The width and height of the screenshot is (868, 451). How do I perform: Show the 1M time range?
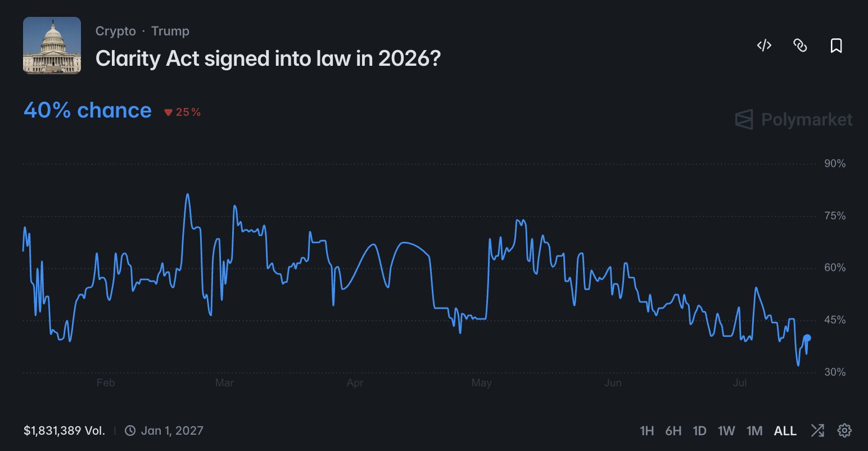click(754, 431)
